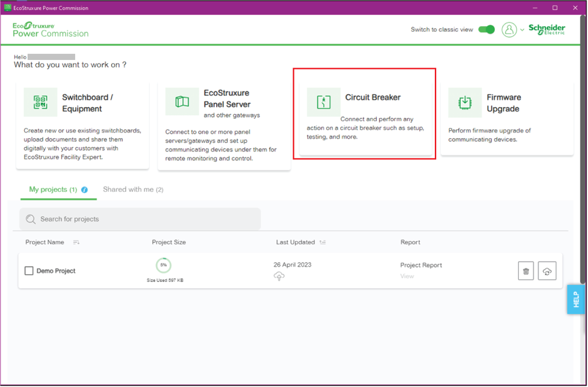Check the Demo Project checkbox

tap(29, 271)
